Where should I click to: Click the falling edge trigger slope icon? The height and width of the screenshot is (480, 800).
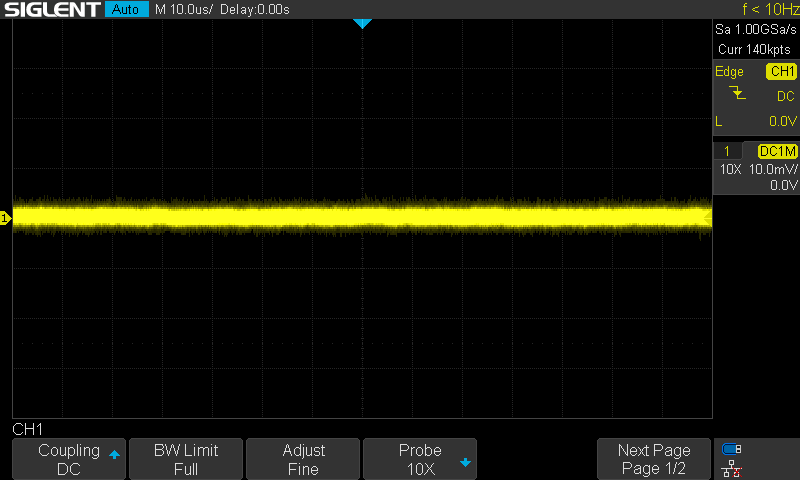click(x=737, y=93)
